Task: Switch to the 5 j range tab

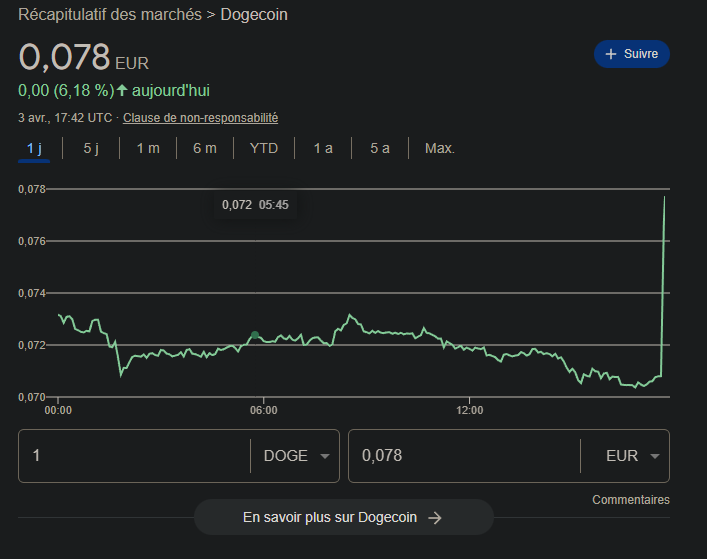Action: pos(91,148)
